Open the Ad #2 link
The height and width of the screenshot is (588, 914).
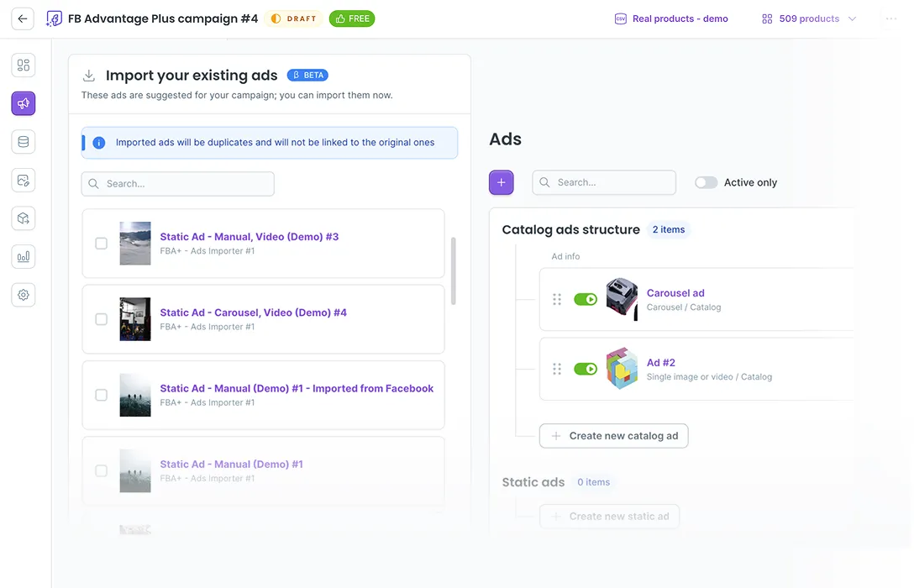tap(661, 363)
